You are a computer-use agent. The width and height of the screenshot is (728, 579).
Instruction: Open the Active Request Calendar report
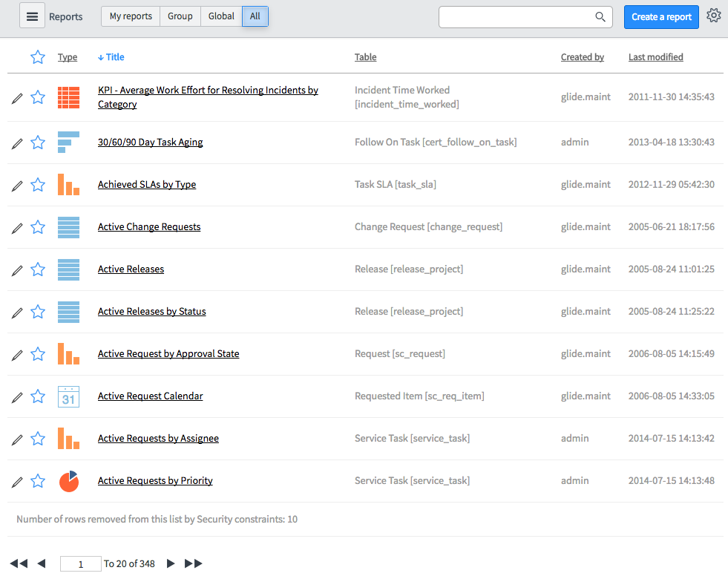150,396
